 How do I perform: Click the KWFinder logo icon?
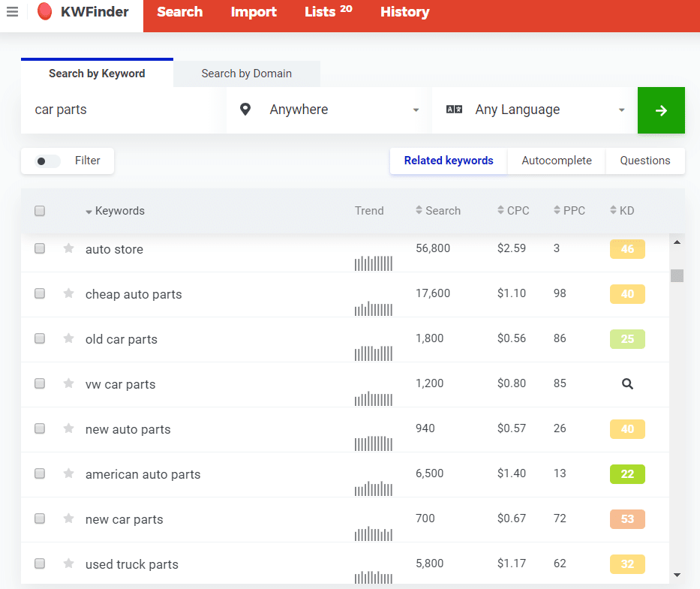(45, 12)
